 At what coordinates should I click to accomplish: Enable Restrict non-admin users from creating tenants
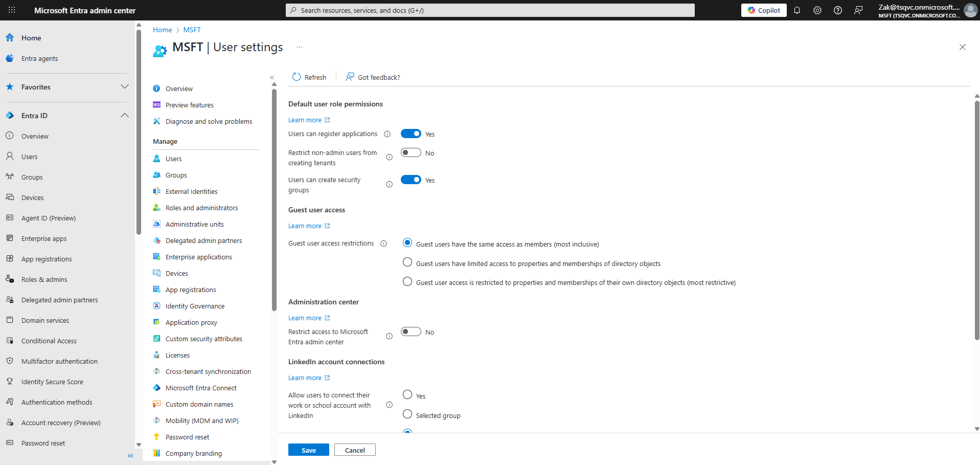pyautogui.click(x=411, y=153)
